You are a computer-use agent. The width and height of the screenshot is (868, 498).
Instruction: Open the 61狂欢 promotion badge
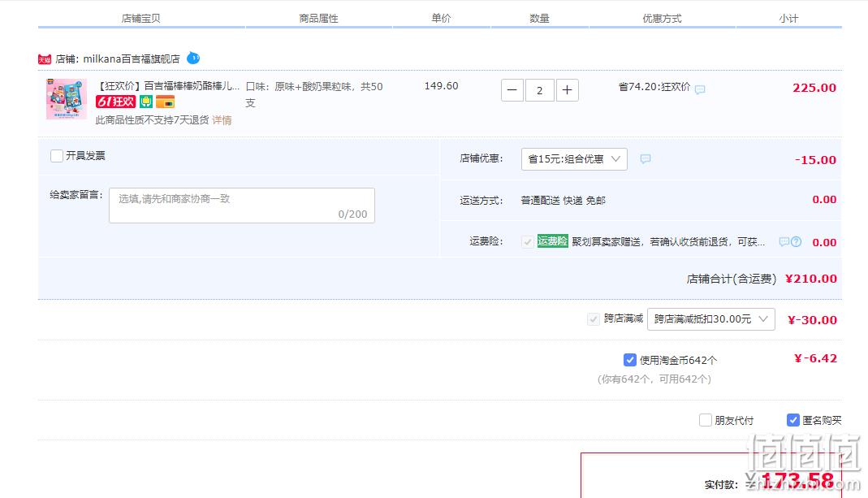[x=115, y=102]
